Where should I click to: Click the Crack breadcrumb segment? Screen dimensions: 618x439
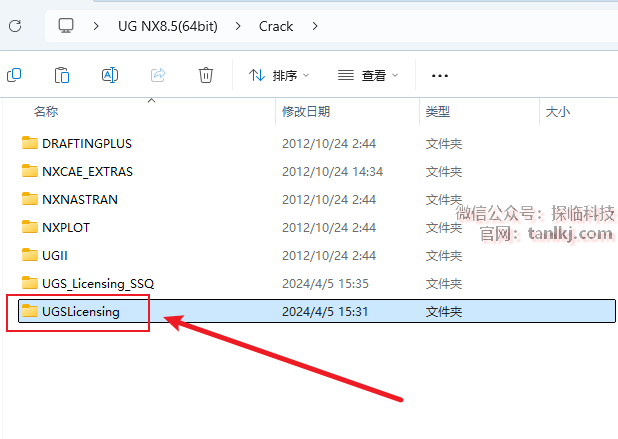pyautogui.click(x=276, y=26)
